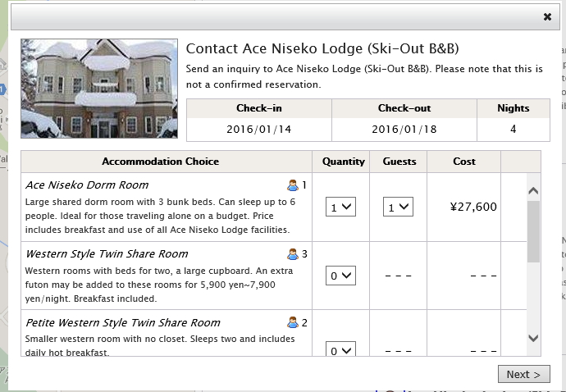Click the Check-out header cell
The height and width of the screenshot is (392, 566).
coord(404,108)
